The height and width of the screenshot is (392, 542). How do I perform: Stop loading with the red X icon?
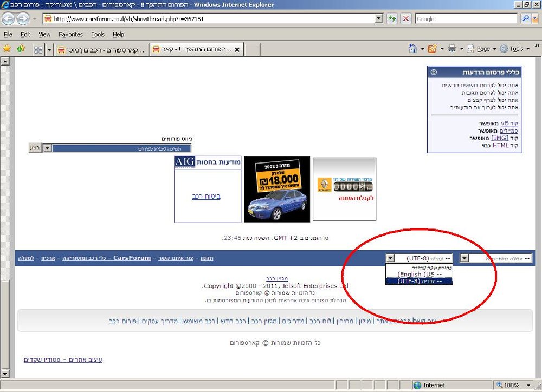pos(406,18)
